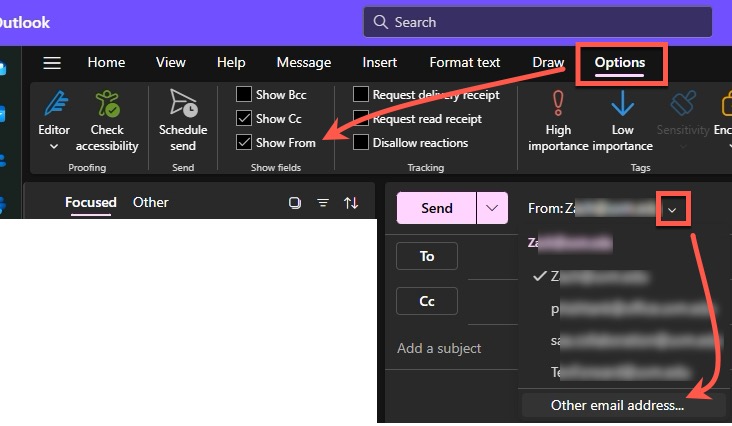The image size is (732, 426).
Task: Click the sort arrows icon in message list
Action: (351, 203)
